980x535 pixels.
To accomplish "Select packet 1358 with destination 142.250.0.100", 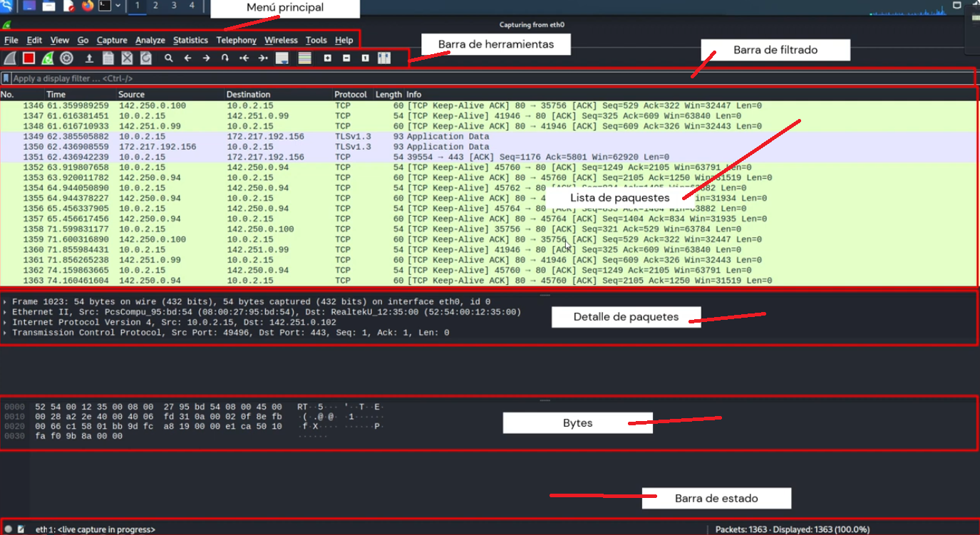I will (488, 229).
